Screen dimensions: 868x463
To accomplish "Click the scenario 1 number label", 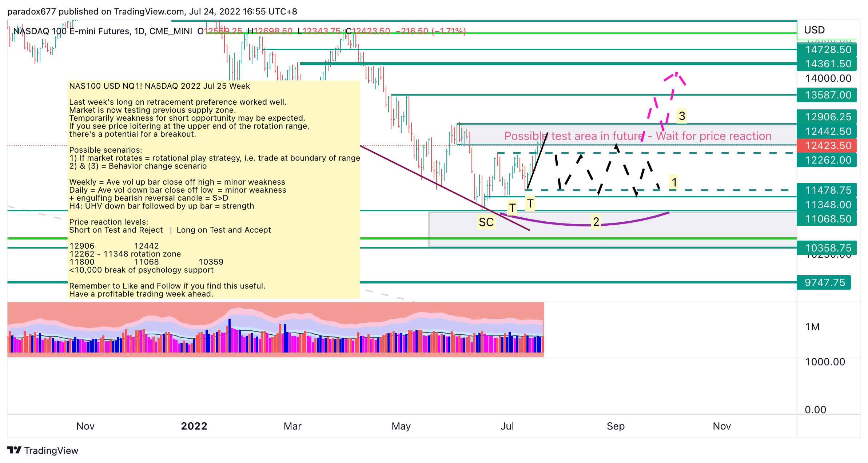I will click(674, 182).
